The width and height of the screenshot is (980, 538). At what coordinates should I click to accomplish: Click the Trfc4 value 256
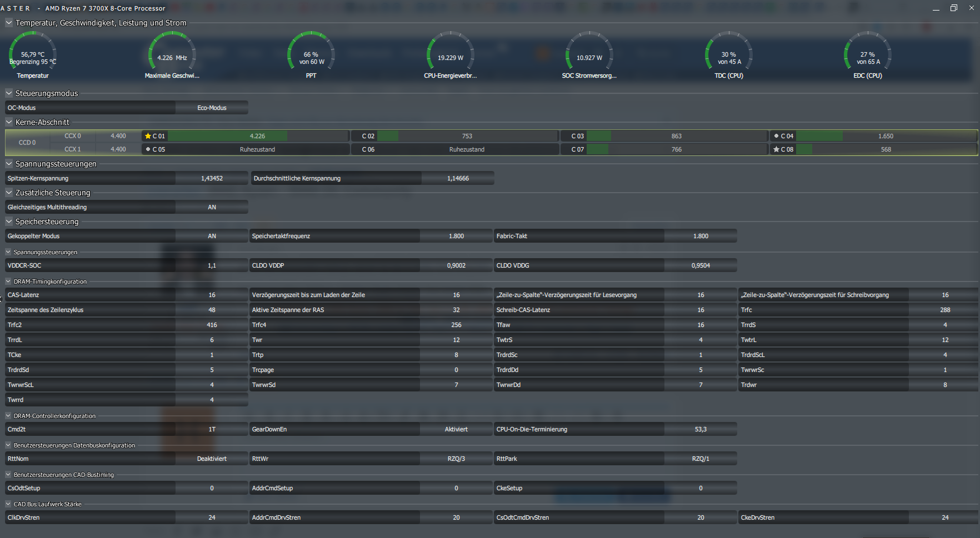point(456,325)
